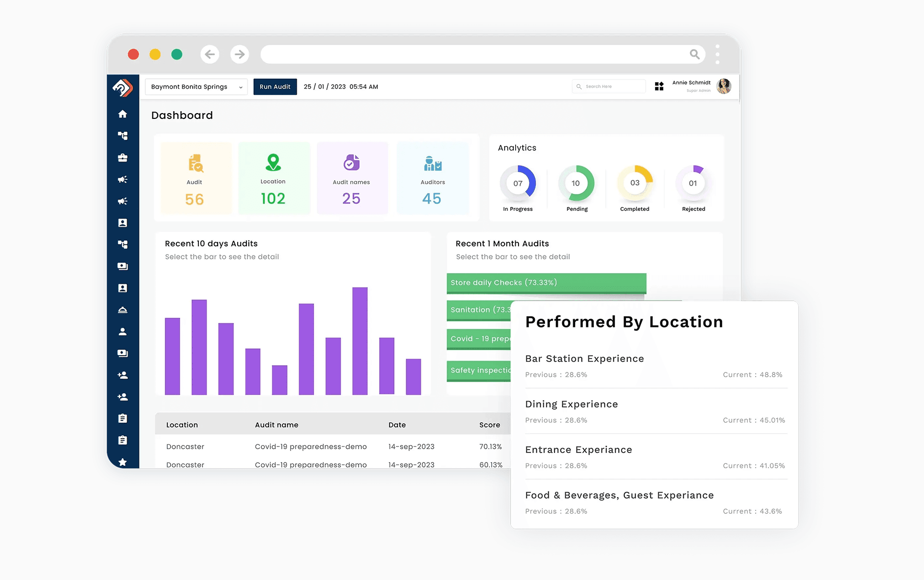
Task: Select the Location 102 summary card
Action: coord(274,178)
